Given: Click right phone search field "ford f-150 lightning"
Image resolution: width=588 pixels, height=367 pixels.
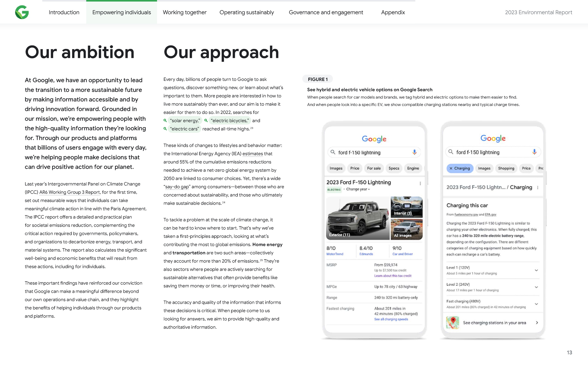Looking at the screenshot, I should (493, 152).
